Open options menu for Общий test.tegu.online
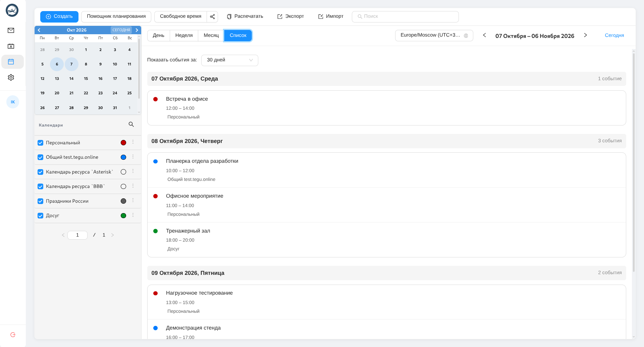This screenshot has width=644, height=347. [x=133, y=157]
